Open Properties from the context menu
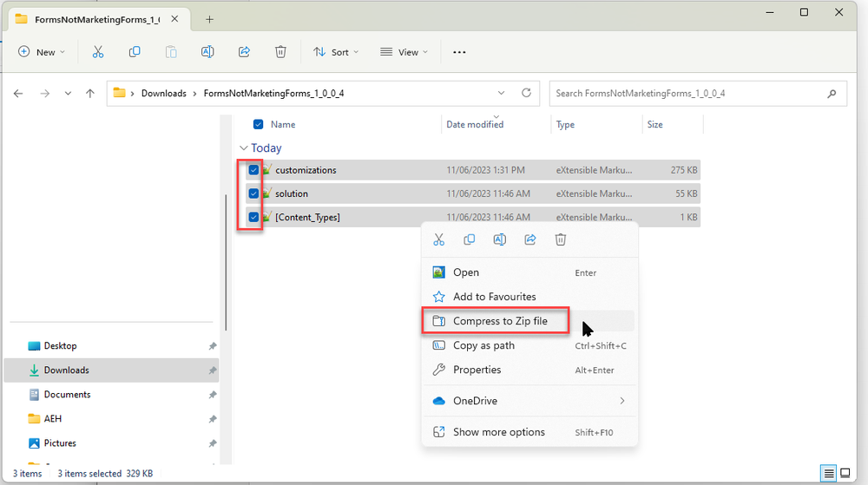The image size is (868, 485). (x=529, y=370)
